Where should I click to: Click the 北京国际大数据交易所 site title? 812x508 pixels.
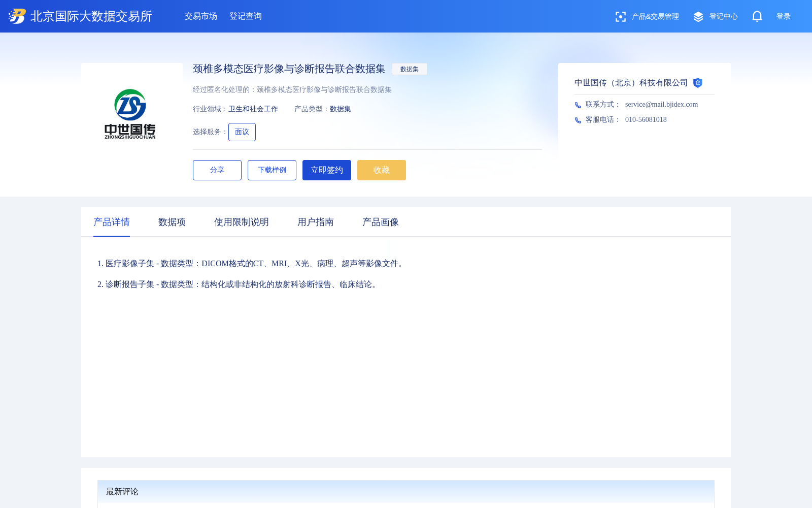coord(91,16)
